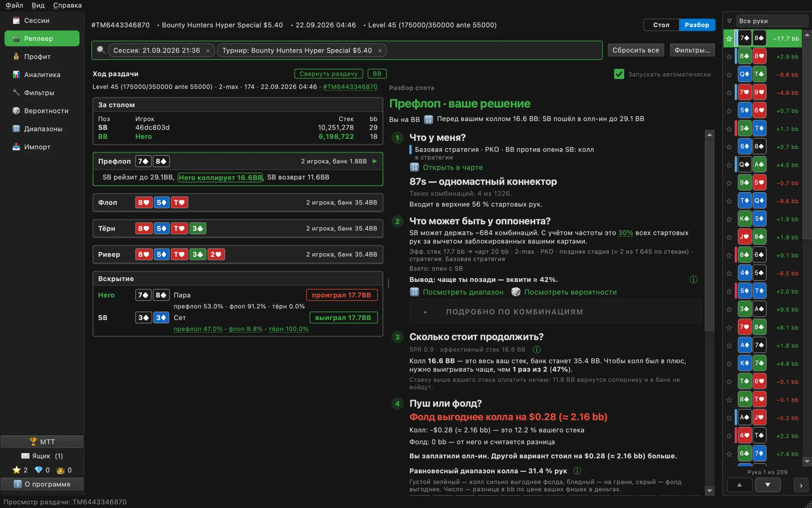Star the Q♦ T♣ −9.6 bb hand

729,75
